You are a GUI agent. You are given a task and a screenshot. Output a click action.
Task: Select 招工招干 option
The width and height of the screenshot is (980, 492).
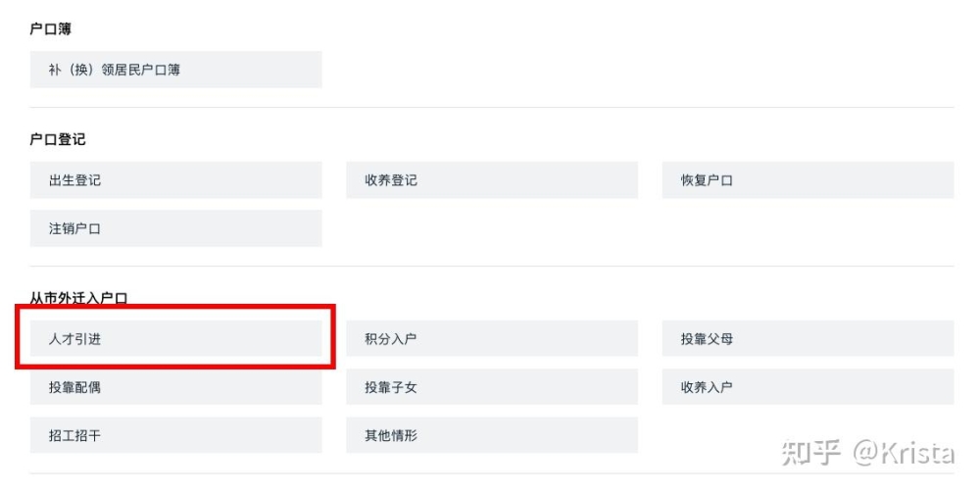point(175,435)
